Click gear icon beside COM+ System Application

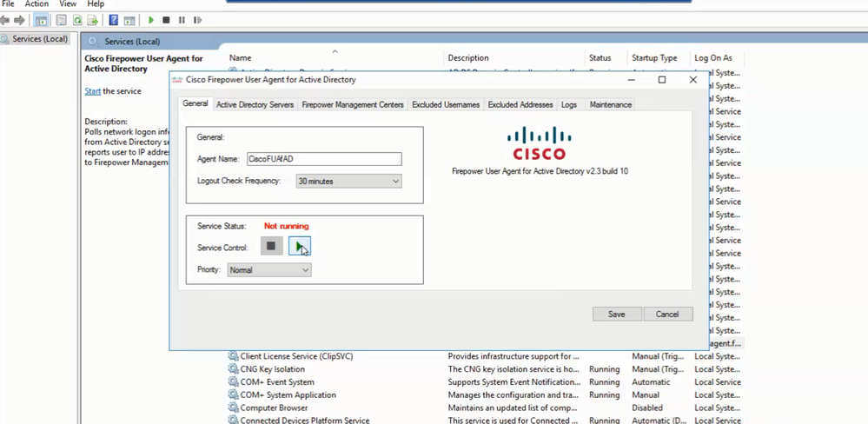point(233,395)
